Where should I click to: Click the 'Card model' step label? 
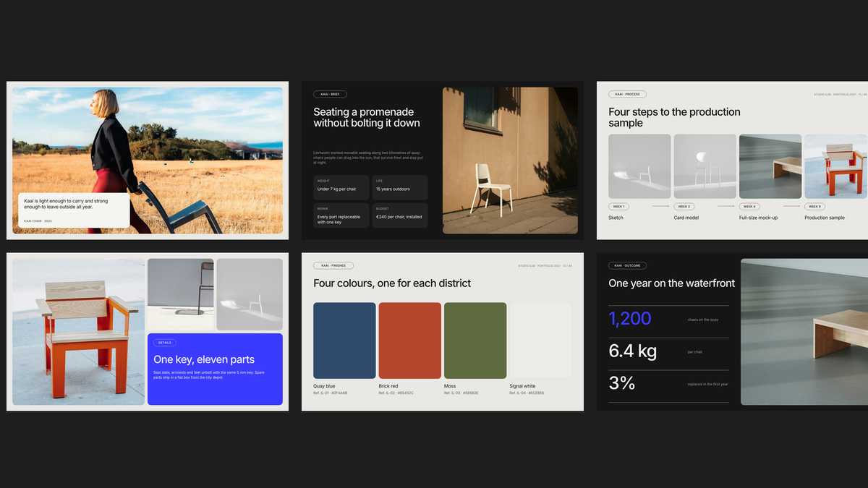coord(686,218)
